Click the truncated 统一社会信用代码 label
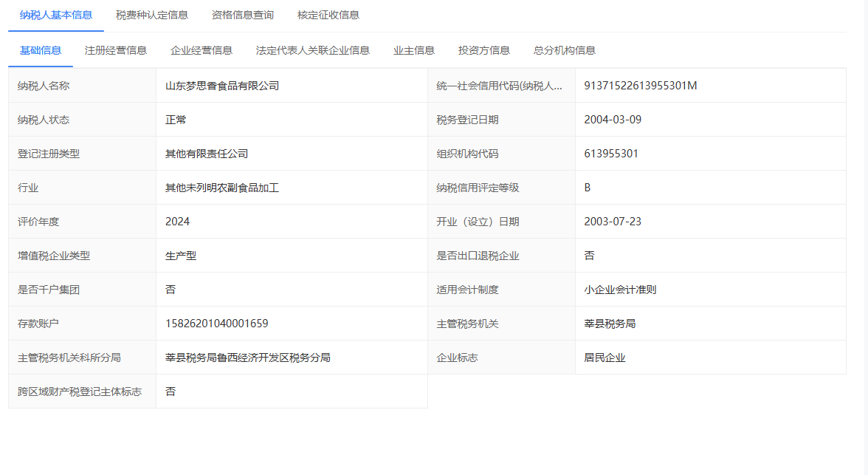The width and height of the screenshot is (868, 475). [x=500, y=86]
